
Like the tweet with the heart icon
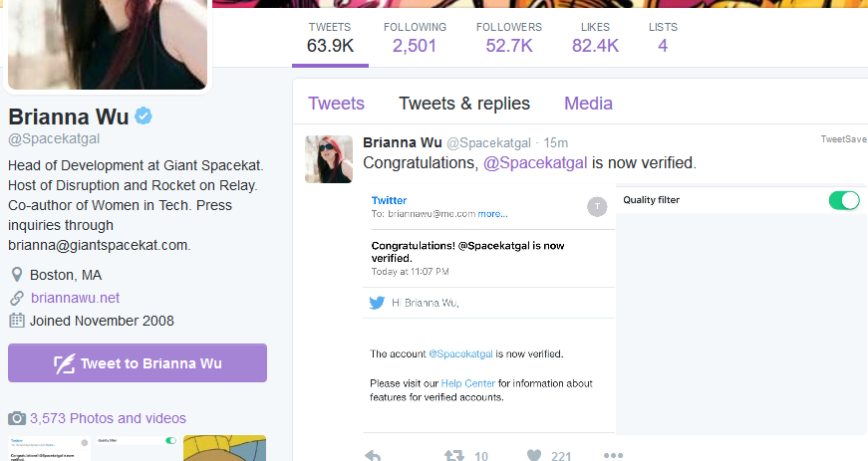533,455
